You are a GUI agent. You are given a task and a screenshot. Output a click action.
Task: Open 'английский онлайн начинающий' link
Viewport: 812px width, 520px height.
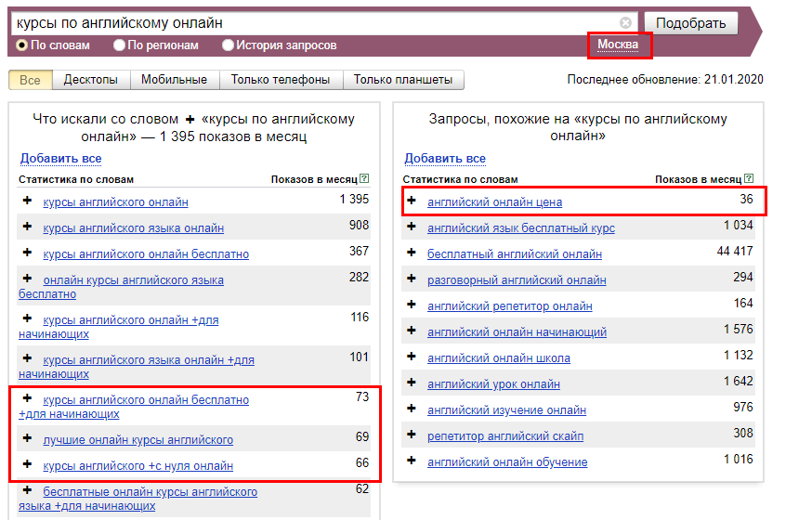coord(517,332)
